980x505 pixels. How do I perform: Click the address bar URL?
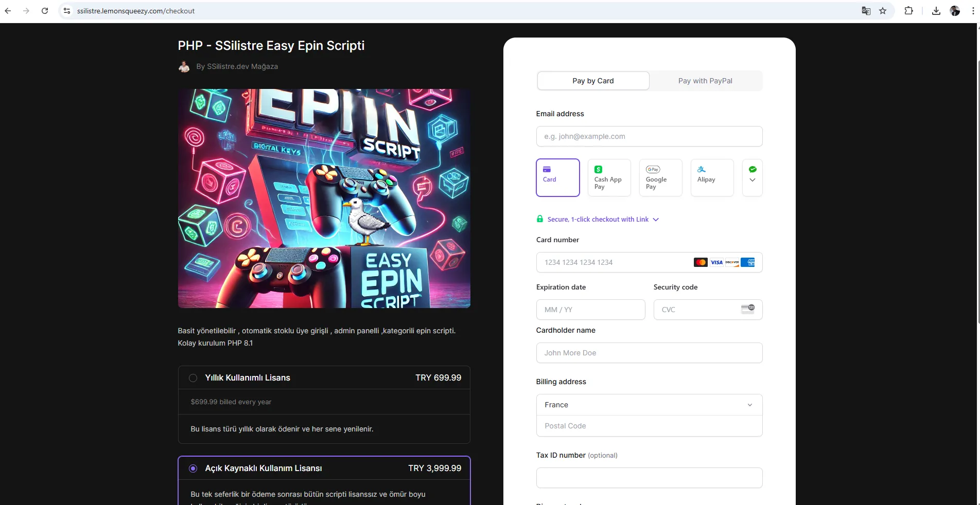click(136, 11)
